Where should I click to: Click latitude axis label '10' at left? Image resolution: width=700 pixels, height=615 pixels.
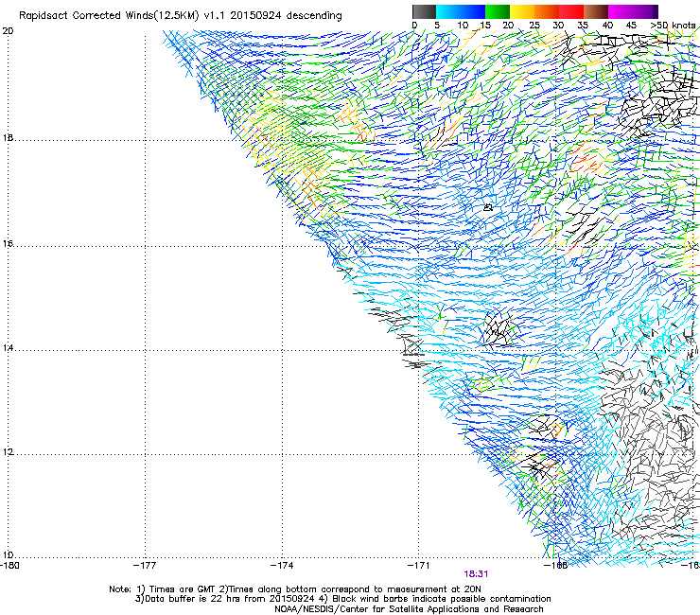[8, 555]
